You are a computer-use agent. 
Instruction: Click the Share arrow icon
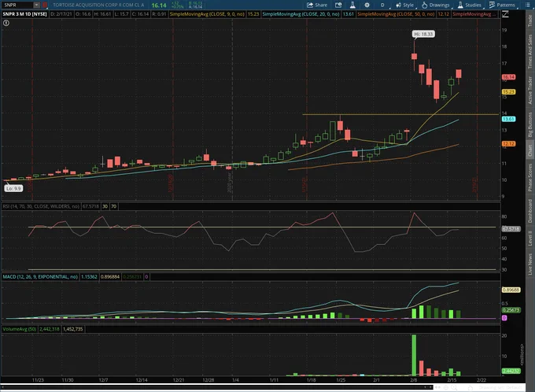click(310, 6)
